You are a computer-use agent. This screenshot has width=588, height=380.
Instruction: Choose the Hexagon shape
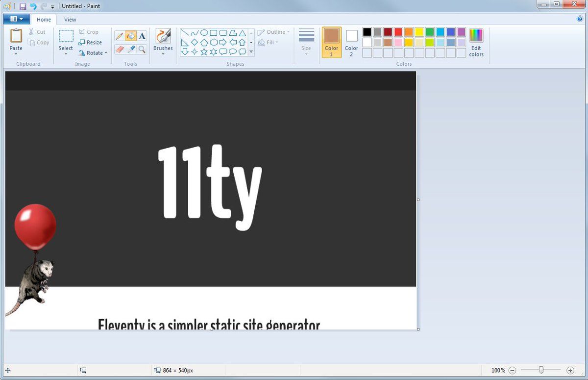tap(213, 42)
